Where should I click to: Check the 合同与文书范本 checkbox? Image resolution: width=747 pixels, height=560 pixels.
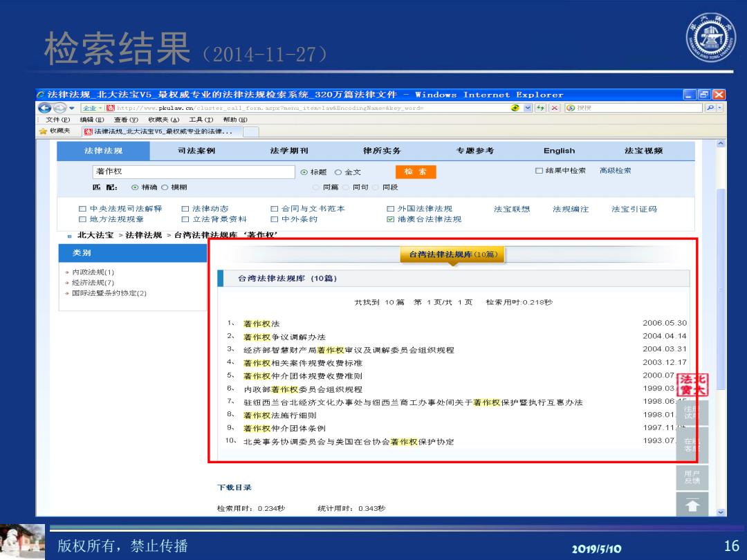(x=275, y=209)
